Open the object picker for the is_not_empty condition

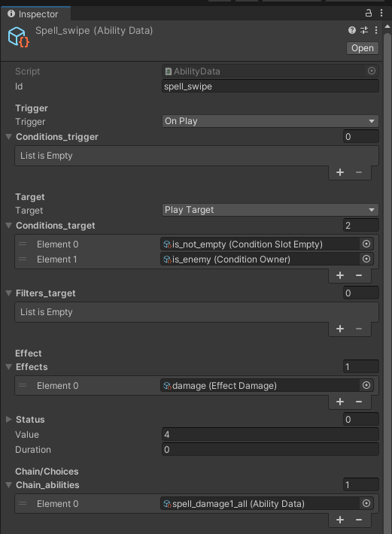366,244
